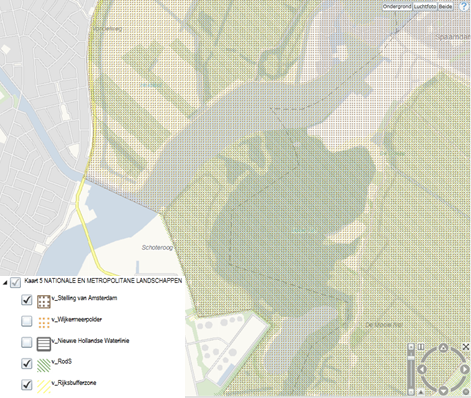Switch basemap to Ondergrond
This screenshot has height=398, width=471.
pos(397,7)
